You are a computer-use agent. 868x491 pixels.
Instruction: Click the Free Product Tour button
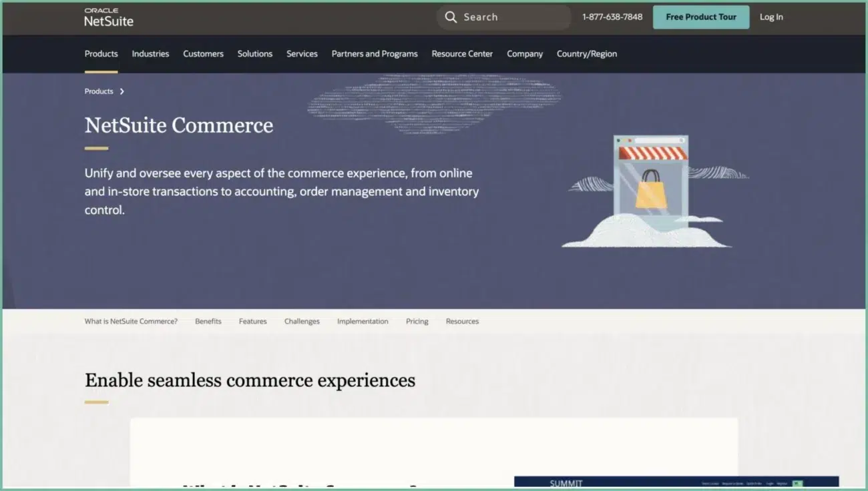click(700, 17)
